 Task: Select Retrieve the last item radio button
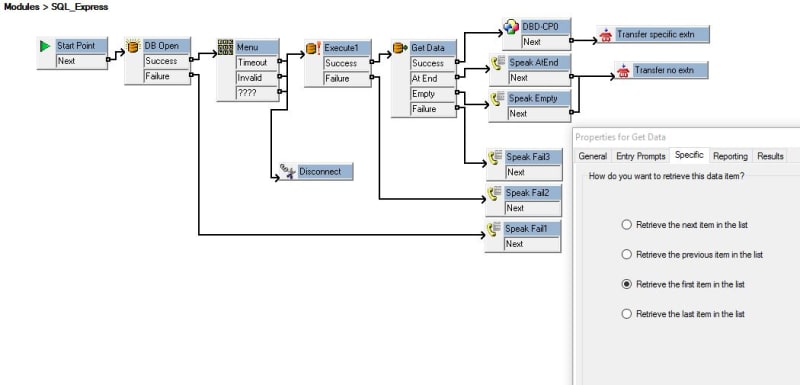tap(627, 314)
